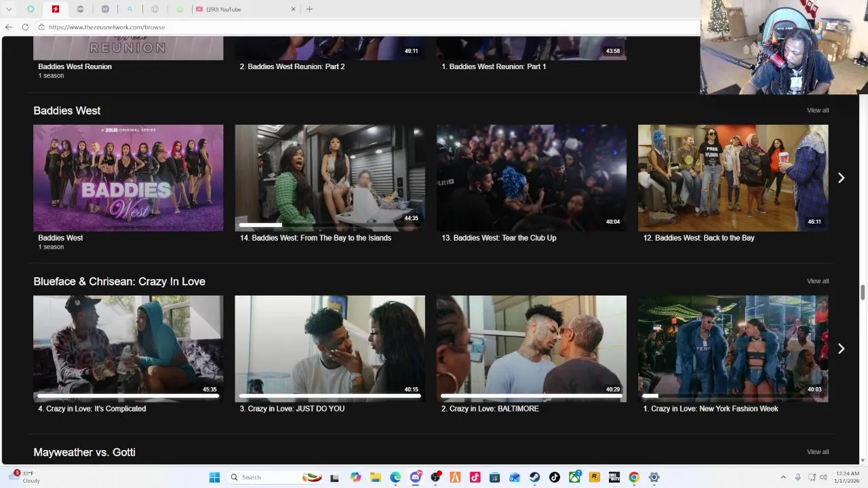Click View all for Blueface & Chrisean
The height and width of the screenshot is (488, 868).
pos(818,281)
